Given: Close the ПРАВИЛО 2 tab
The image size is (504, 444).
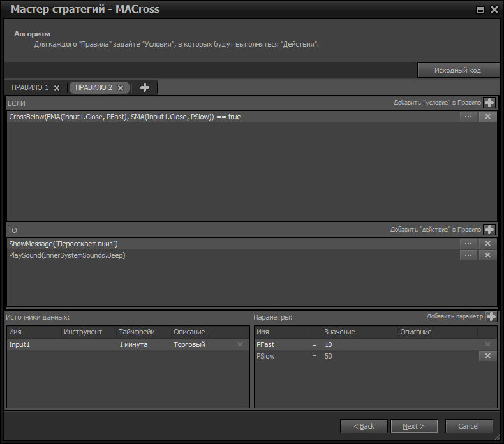Looking at the screenshot, I should 121,88.
